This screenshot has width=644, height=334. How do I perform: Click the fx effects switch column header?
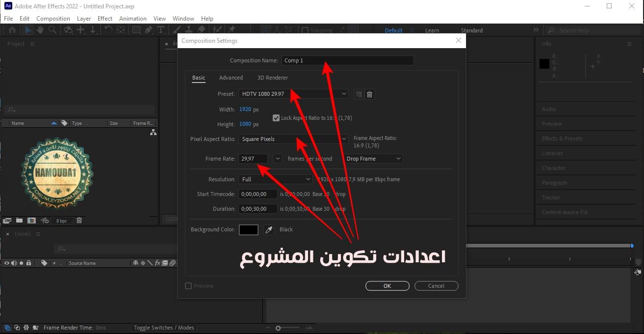157,263
